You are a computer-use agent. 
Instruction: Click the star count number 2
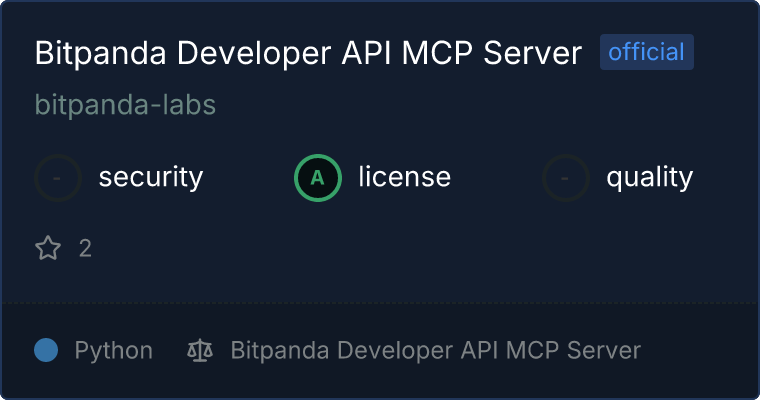point(85,248)
